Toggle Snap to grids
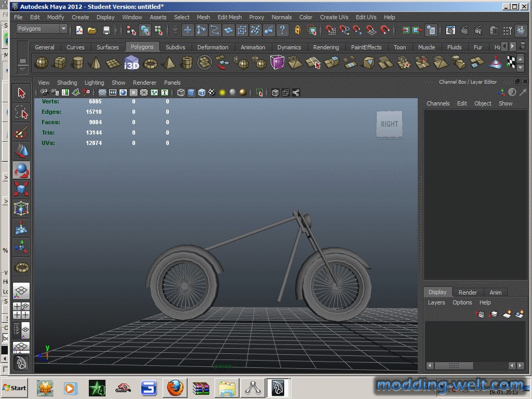Image resolution: width=532 pixels, height=399 pixels. pos(330,30)
